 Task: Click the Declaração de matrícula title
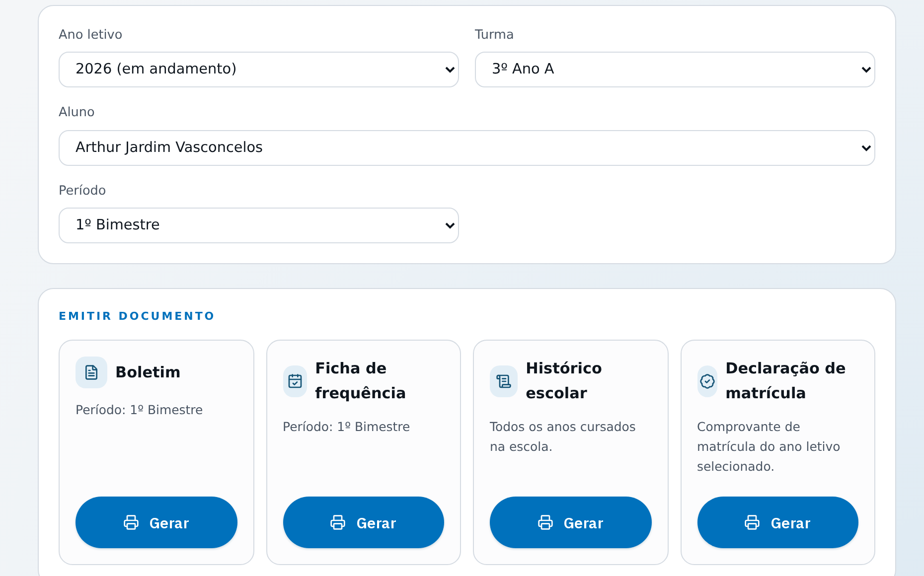785,381
